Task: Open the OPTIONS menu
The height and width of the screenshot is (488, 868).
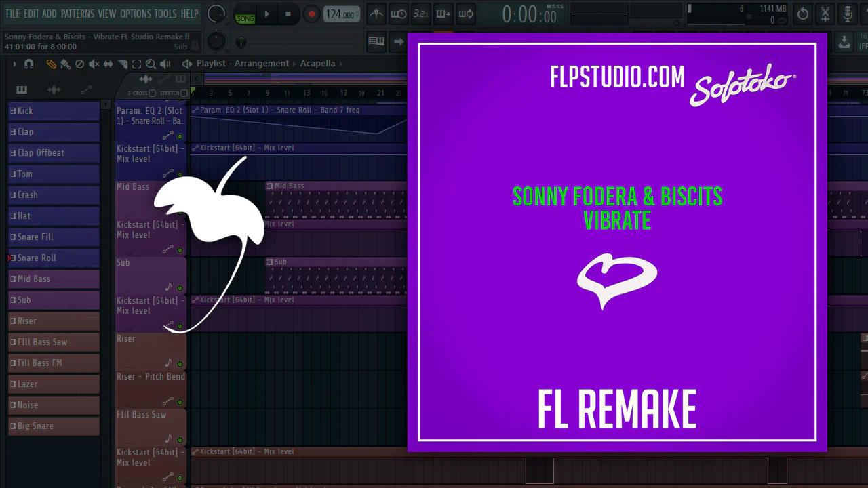Action: 136,14
